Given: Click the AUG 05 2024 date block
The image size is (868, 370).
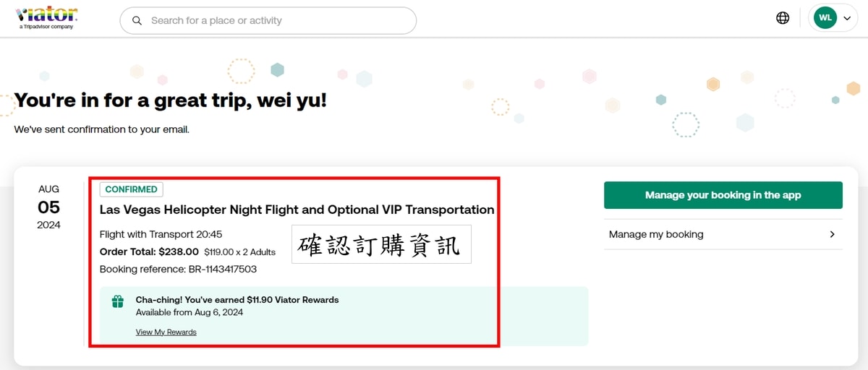Looking at the screenshot, I should click(48, 207).
